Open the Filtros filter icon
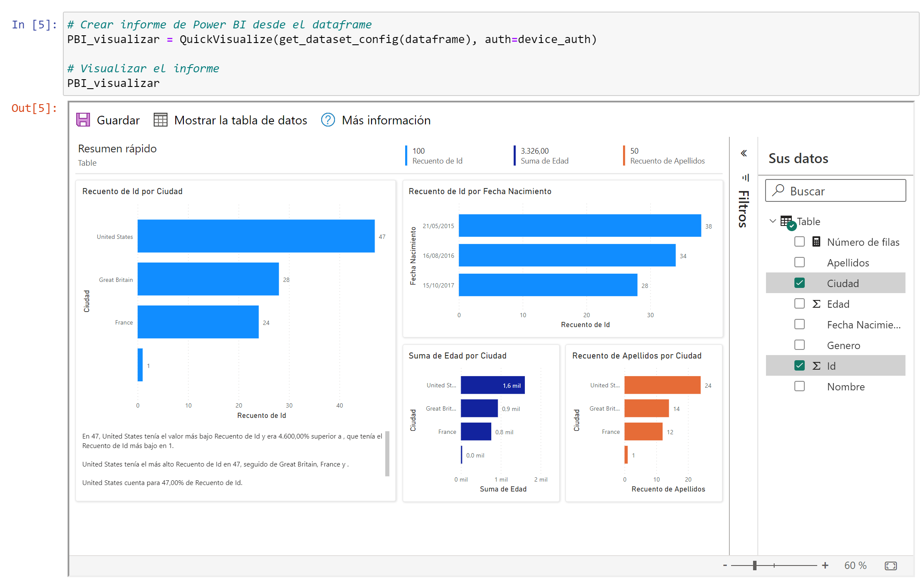This screenshot has width=924, height=578. tap(745, 177)
